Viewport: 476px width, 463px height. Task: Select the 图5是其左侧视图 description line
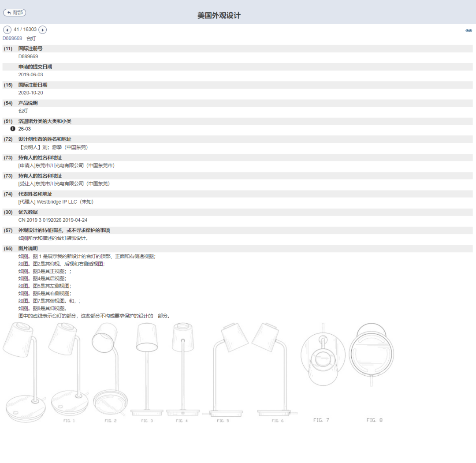pyautogui.click(x=45, y=286)
